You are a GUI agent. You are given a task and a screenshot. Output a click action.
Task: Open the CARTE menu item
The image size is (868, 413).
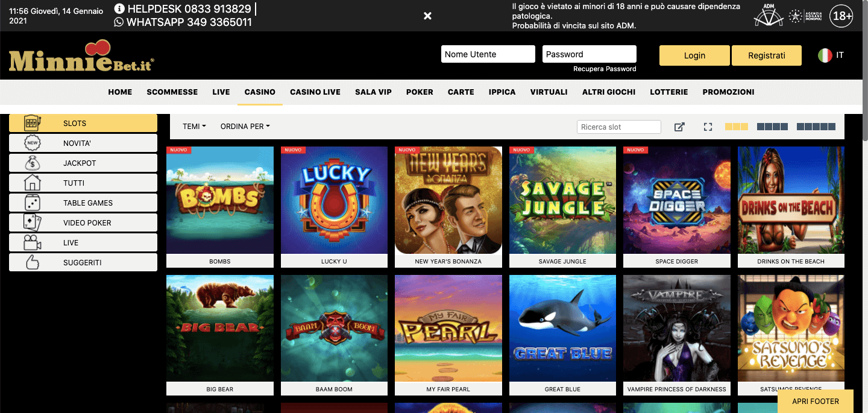(x=461, y=92)
